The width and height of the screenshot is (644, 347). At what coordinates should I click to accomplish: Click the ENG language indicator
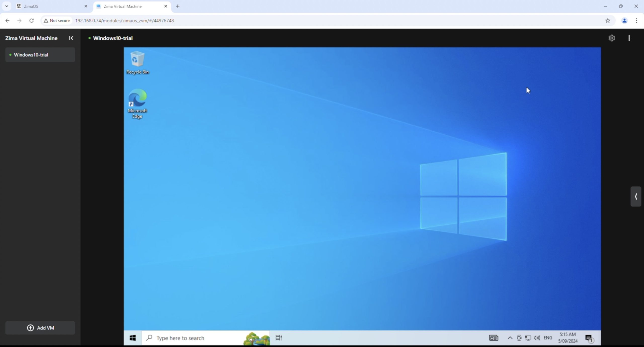548,338
